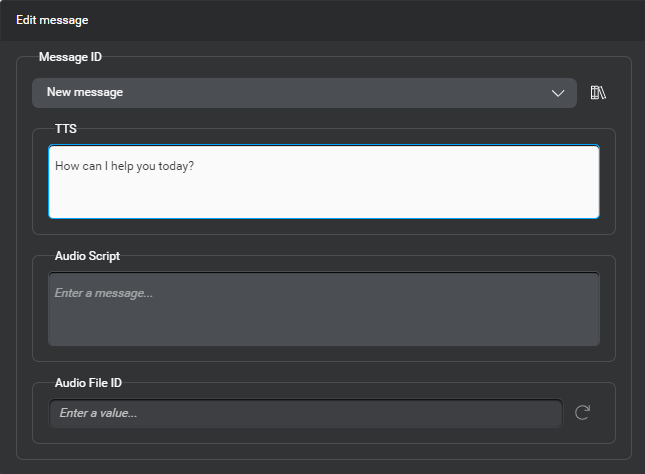Click the refresh icon beside Audio File ID
645x474 pixels.
coord(582,412)
